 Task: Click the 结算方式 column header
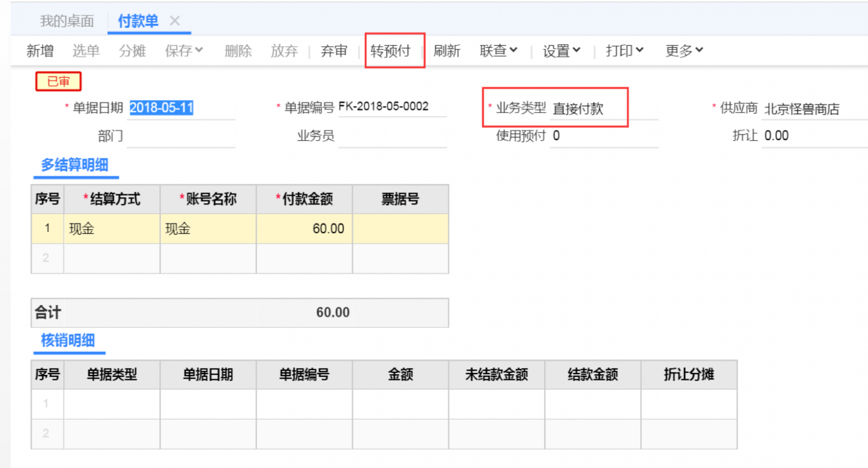coord(112,199)
